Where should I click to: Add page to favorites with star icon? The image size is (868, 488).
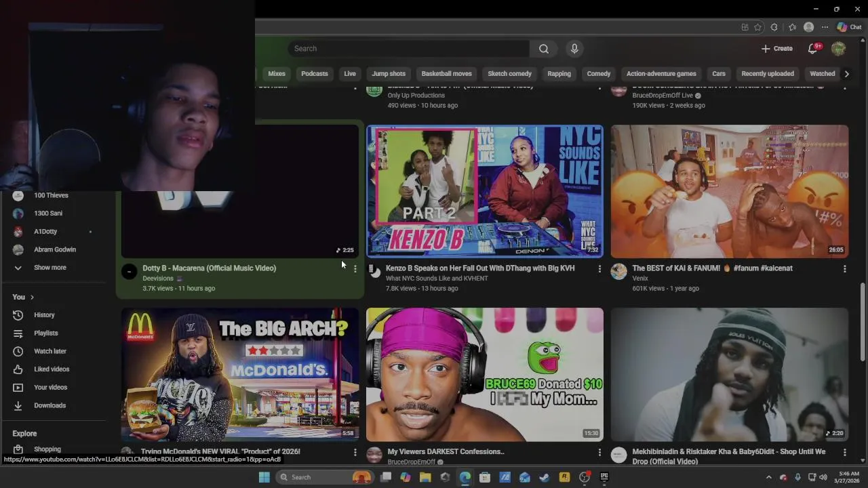(x=757, y=27)
